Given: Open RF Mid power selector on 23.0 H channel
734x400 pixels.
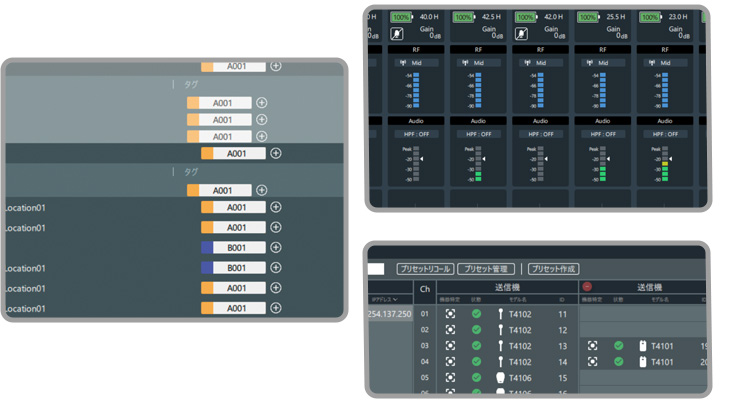Looking at the screenshot, I should pos(665,63).
